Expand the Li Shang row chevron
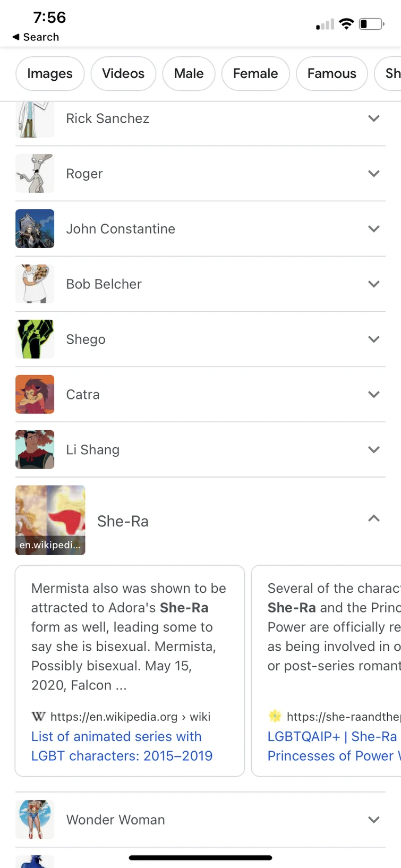This screenshot has width=401, height=868. click(374, 450)
